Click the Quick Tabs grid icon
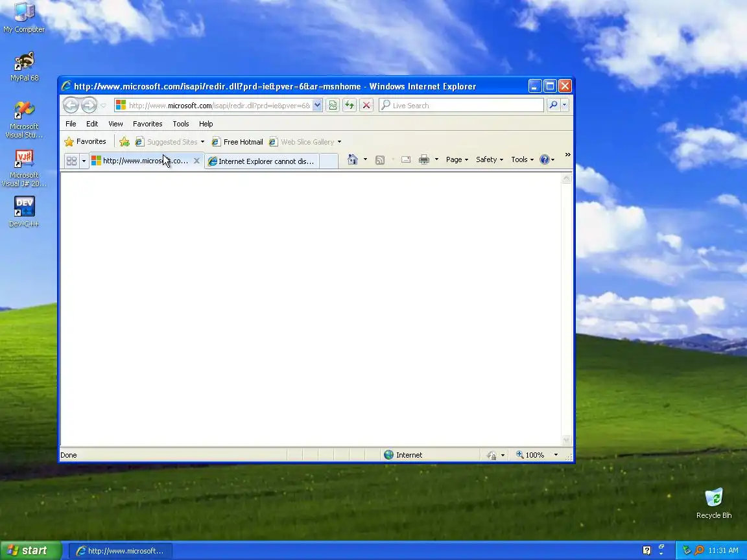This screenshot has width=747, height=560. coord(71,161)
